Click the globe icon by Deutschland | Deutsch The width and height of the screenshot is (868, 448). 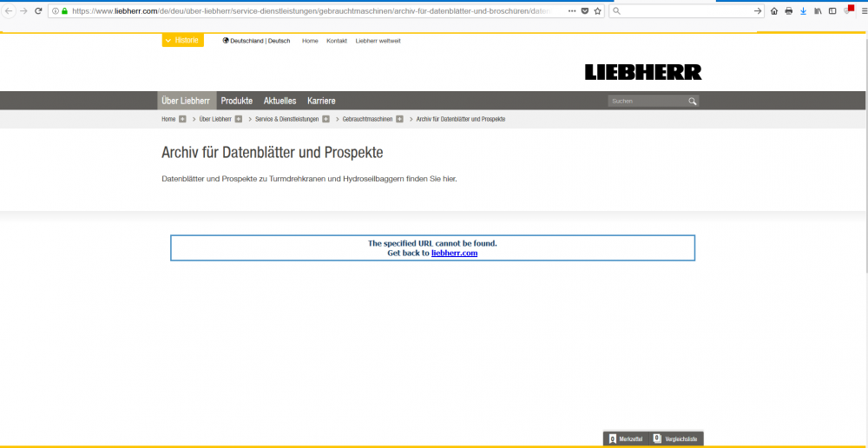point(226,41)
